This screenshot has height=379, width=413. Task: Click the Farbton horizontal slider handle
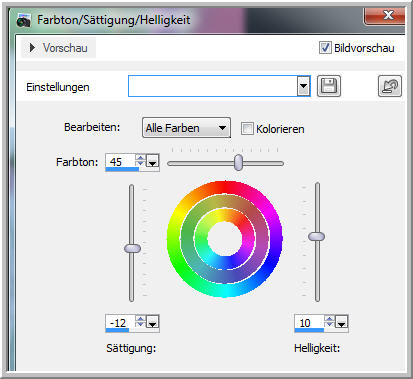[238, 162]
